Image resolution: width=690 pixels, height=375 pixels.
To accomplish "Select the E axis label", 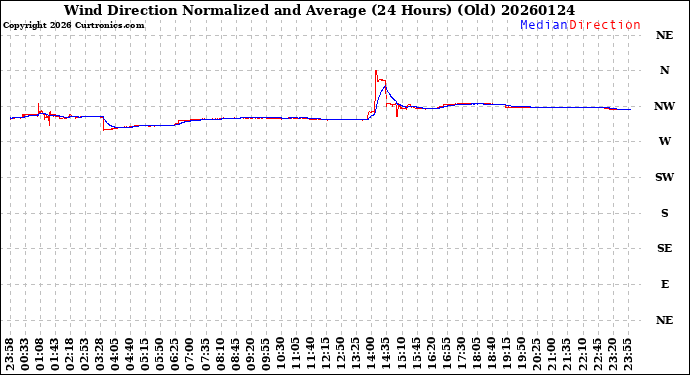I will pos(664,284).
